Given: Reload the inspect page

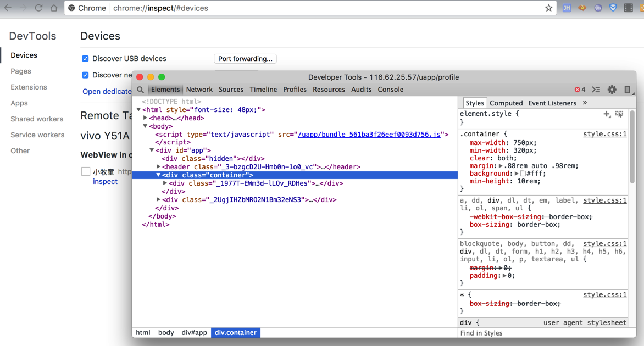Looking at the screenshot, I should point(38,8).
